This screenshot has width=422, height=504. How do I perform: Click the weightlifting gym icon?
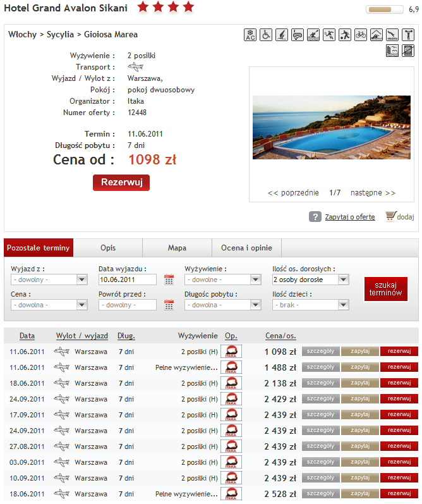pyautogui.click(x=408, y=35)
